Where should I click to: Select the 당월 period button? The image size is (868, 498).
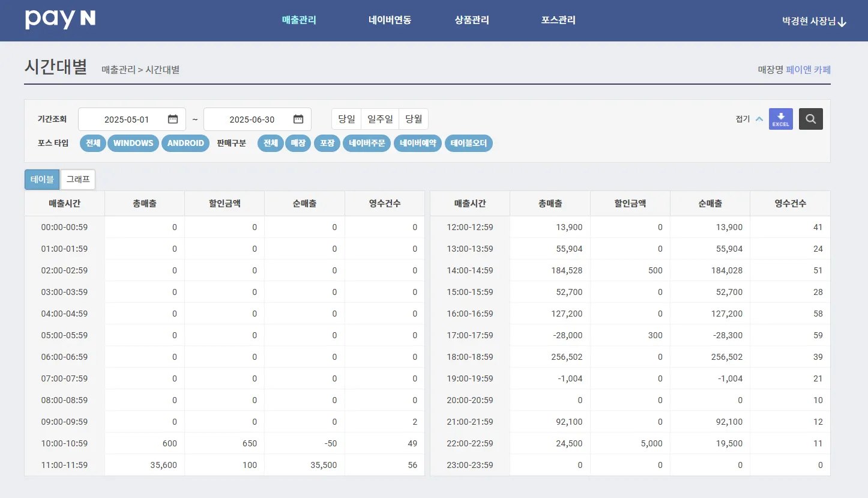(x=414, y=119)
